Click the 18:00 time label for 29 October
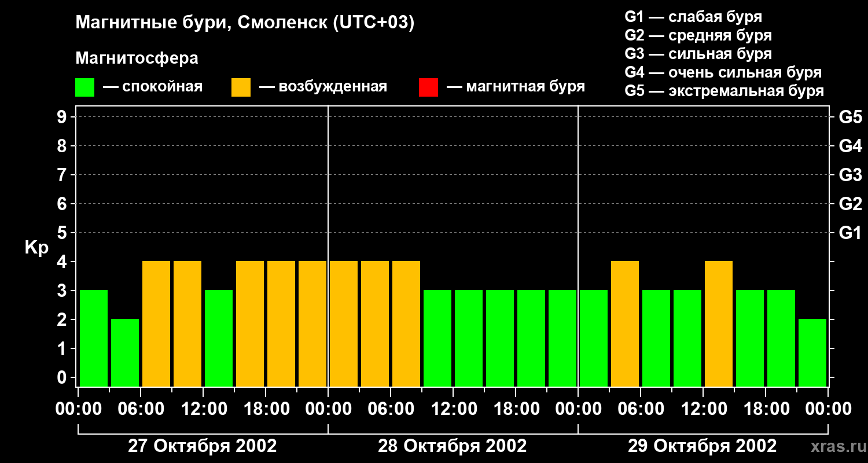The image size is (868, 463). [766, 409]
